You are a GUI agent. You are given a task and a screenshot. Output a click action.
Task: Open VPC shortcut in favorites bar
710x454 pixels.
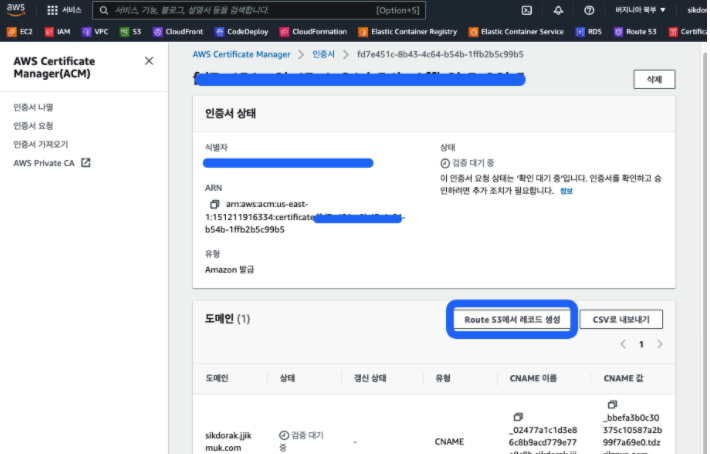tap(95, 32)
